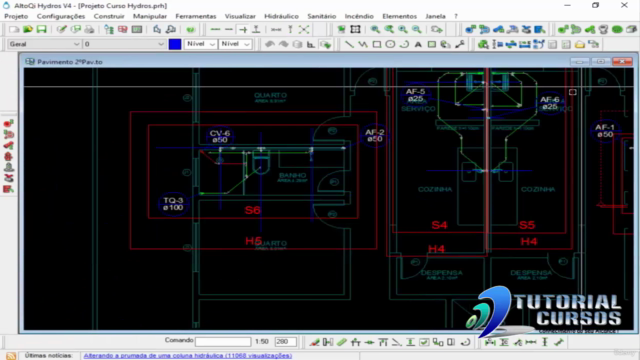
Task: Expand the second Nível dropdown
Action: (235, 44)
